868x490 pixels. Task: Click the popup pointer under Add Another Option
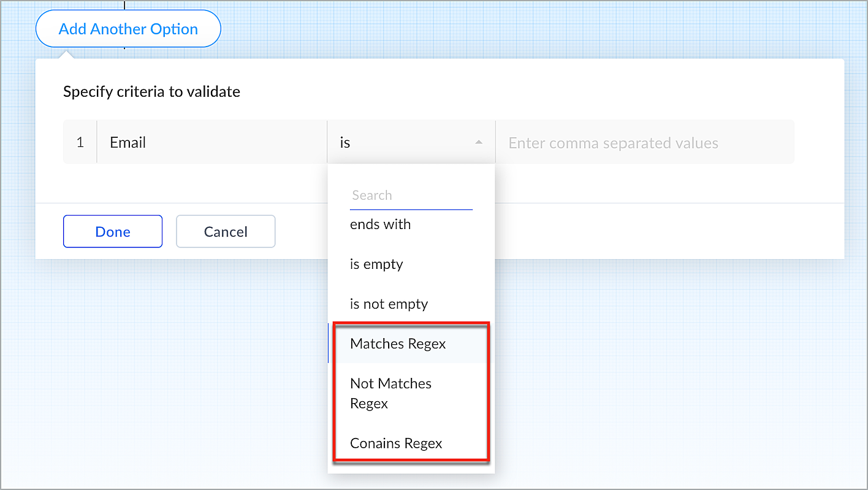point(66,55)
